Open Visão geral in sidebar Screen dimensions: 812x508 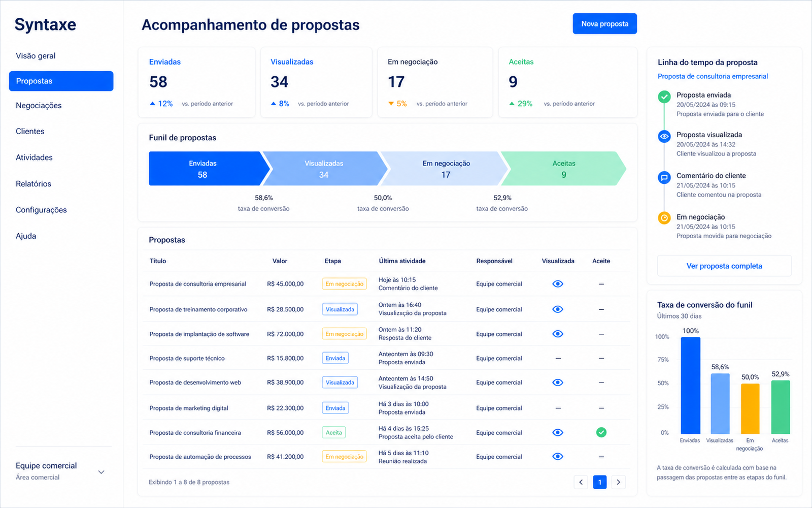point(36,56)
